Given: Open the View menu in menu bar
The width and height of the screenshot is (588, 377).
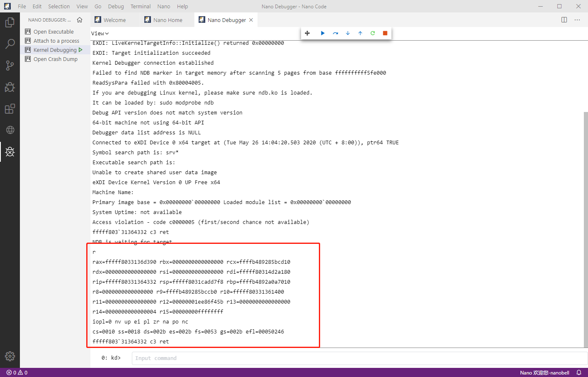Looking at the screenshot, I should [x=82, y=6].
